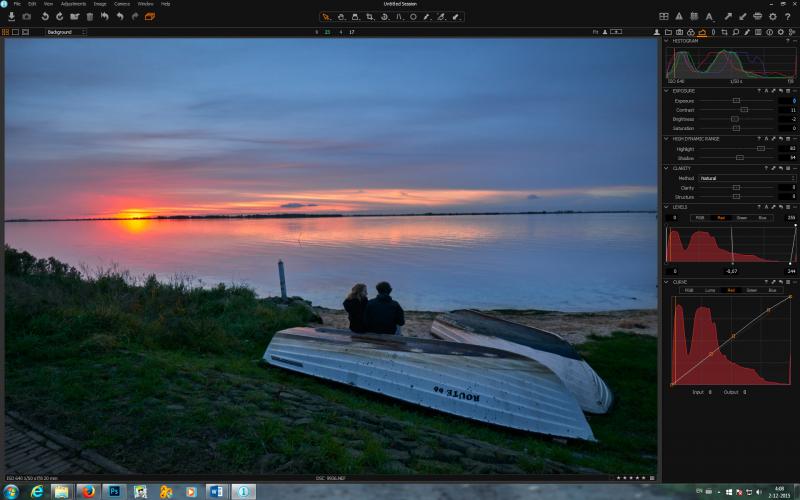Click the reset double-arrow icon in toolbar
Image resolution: width=800 pixels, height=500 pixels.
[105, 17]
